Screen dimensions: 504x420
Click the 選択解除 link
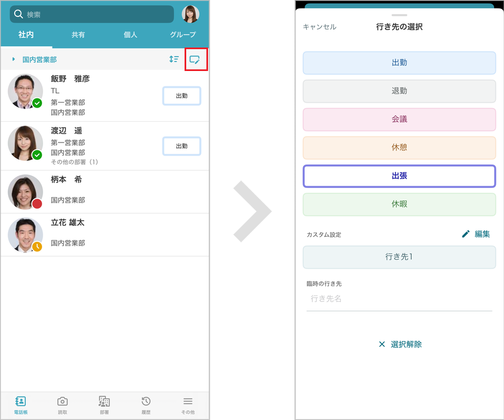pos(406,345)
